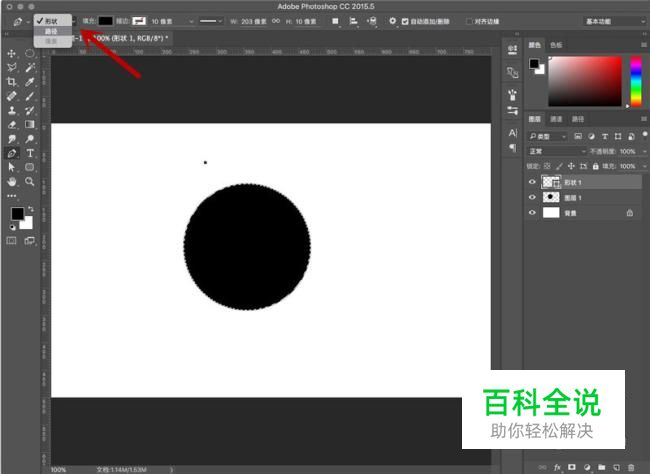The image size is (650, 474).
Task: Open the 基本功能 workspace dropdown
Action: point(611,20)
